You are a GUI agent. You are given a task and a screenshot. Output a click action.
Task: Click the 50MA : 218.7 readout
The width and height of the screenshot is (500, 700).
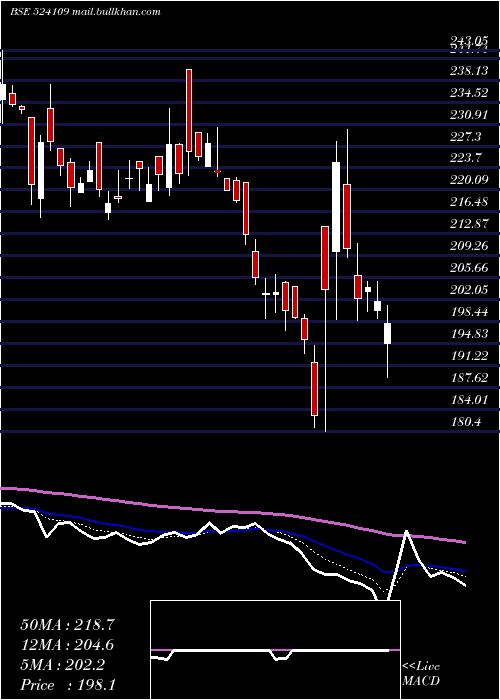point(67,625)
